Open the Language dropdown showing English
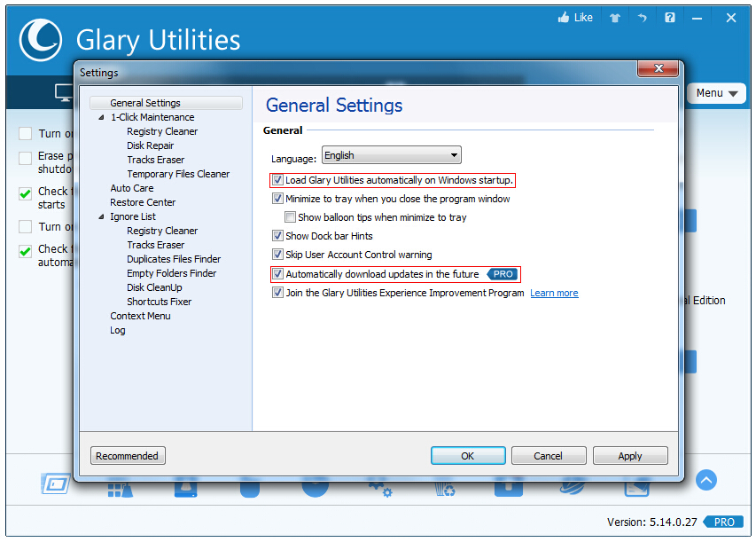This screenshot has width=756, height=542. 391,155
